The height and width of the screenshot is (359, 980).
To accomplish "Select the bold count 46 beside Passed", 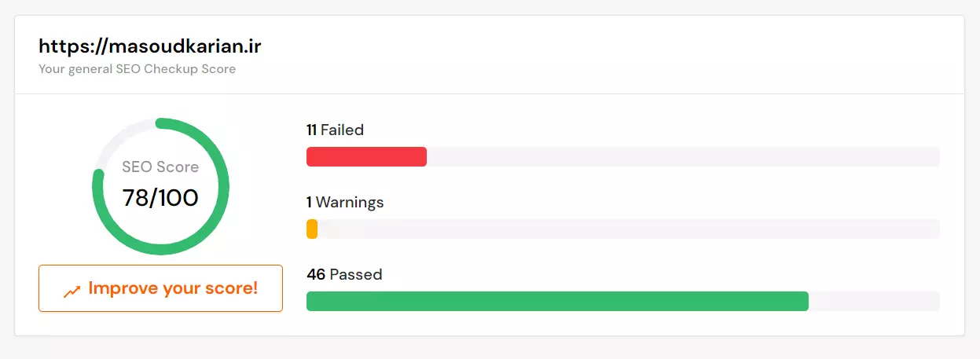I will pyautogui.click(x=316, y=275).
